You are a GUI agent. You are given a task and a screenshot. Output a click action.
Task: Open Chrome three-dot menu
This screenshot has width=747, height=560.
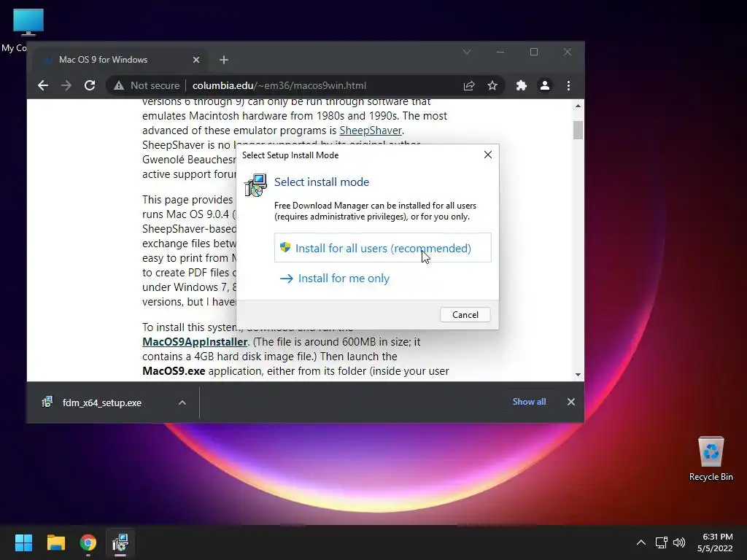[x=568, y=86]
